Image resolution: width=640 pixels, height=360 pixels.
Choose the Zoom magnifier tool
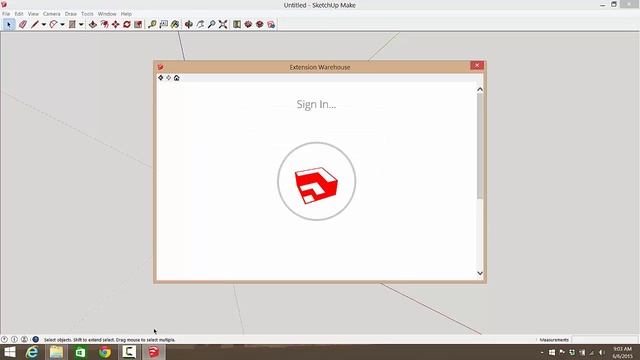(211, 24)
